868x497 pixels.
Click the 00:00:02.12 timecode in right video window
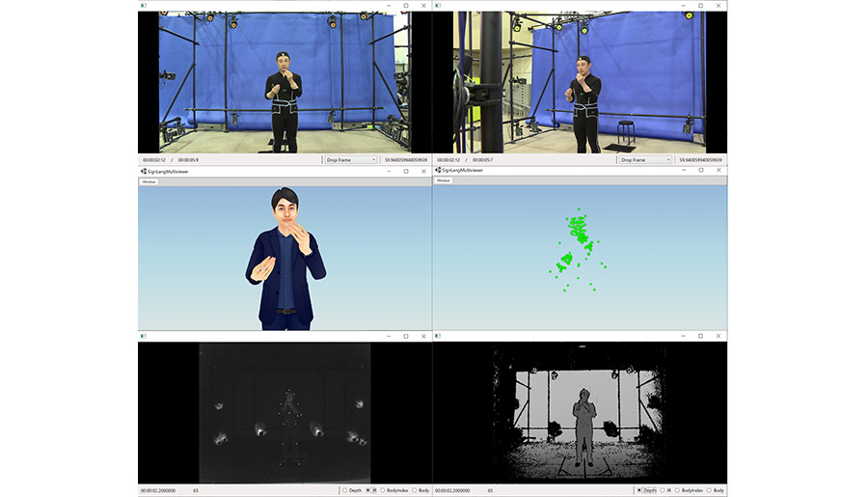(x=448, y=159)
